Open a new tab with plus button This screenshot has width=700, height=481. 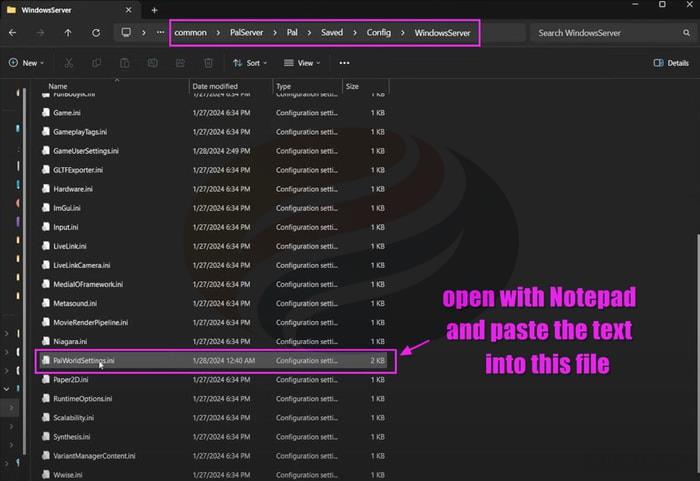click(154, 10)
